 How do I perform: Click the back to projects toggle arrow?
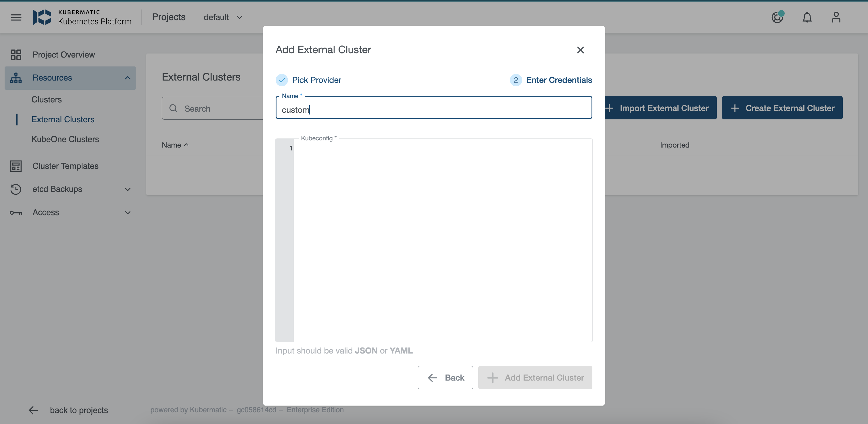[x=33, y=410]
